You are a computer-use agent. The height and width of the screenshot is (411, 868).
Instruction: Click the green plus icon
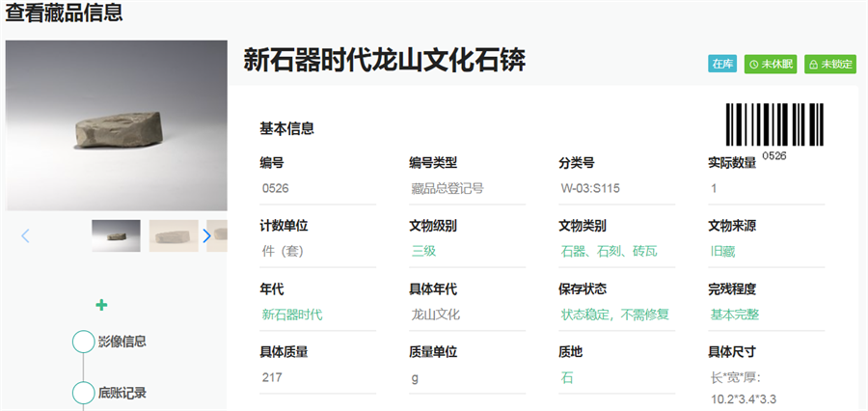101,305
